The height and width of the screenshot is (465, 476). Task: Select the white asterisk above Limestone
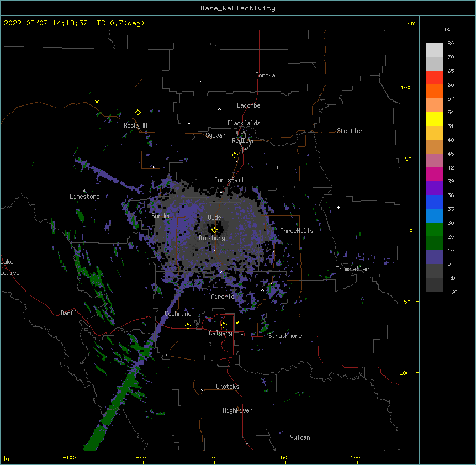coord(85,191)
